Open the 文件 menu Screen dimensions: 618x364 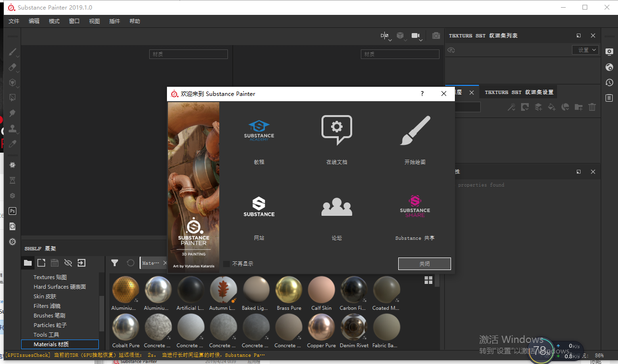(14, 21)
